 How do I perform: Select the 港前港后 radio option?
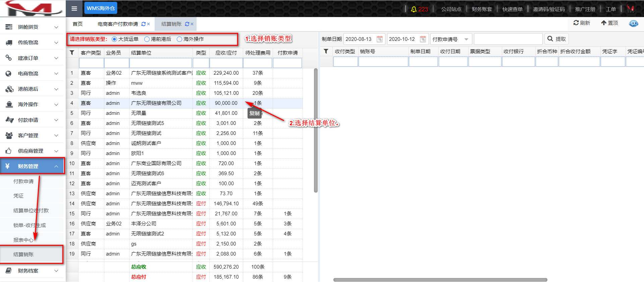147,39
